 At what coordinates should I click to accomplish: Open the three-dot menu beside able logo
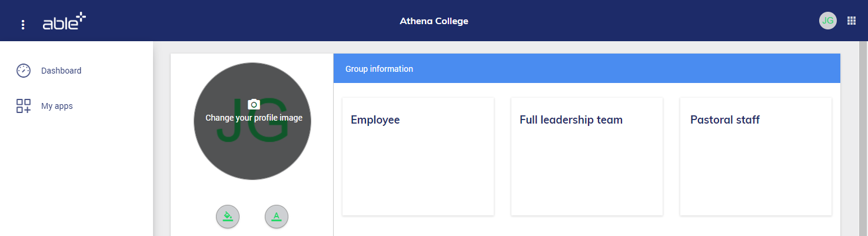[23, 24]
